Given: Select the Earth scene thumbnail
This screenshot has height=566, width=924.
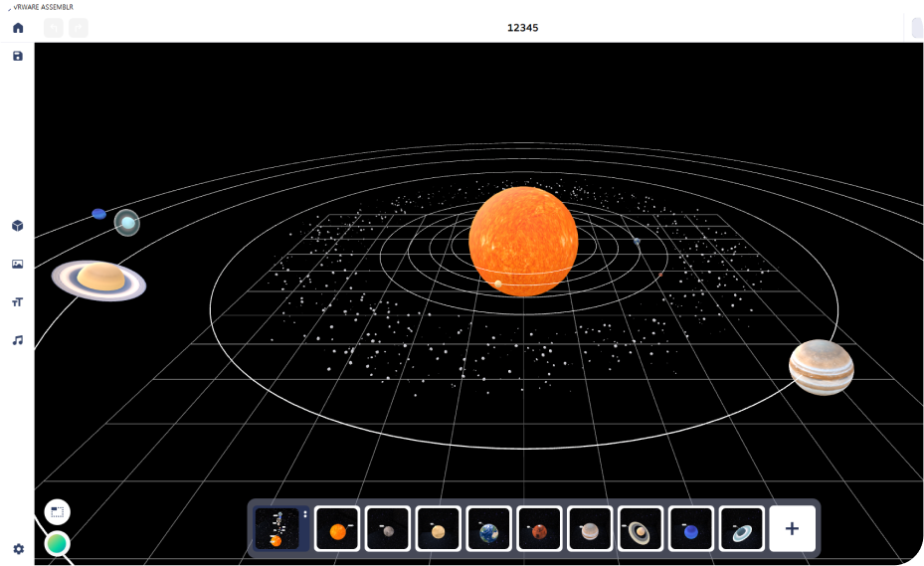Looking at the screenshot, I should (x=488, y=529).
